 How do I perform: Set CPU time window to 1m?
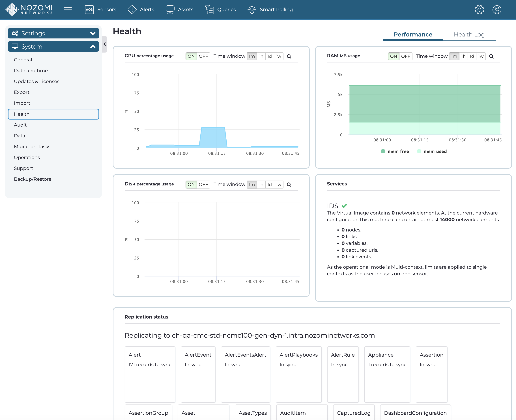(252, 56)
